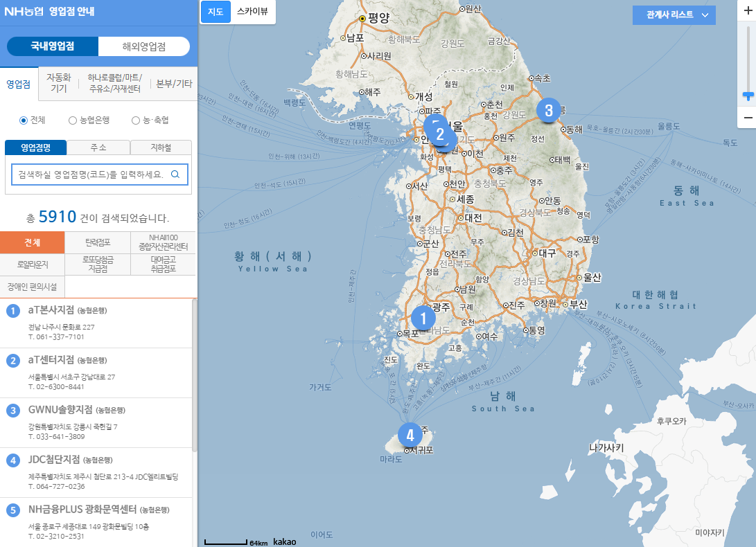Screen dimensions: 756x547
Task: Click list number badge 3 for GWNU솔향지점
Action: 13,411
